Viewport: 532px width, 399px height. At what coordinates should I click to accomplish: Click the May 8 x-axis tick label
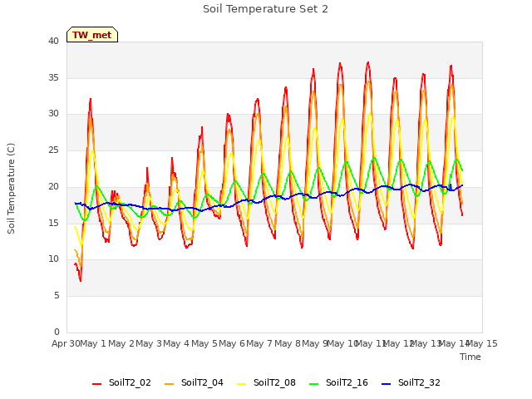pyautogui.click(x=288, y=343)
